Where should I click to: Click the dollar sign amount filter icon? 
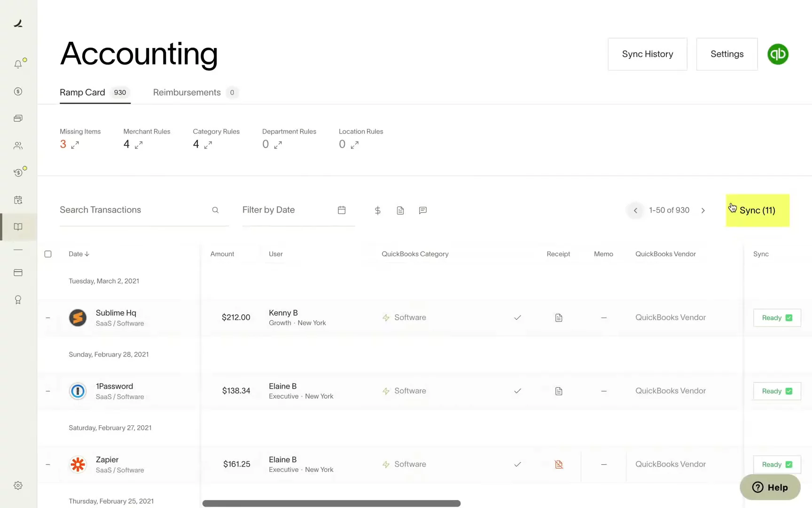(x=377, y=210)
